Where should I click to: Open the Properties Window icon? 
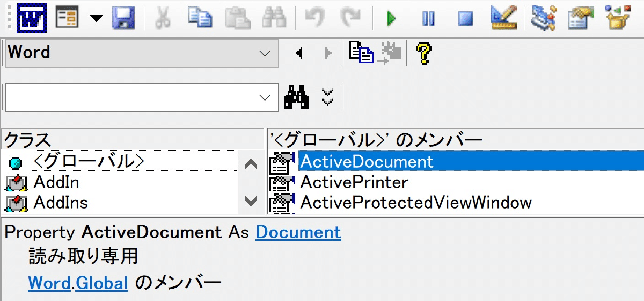click(581, 19)
